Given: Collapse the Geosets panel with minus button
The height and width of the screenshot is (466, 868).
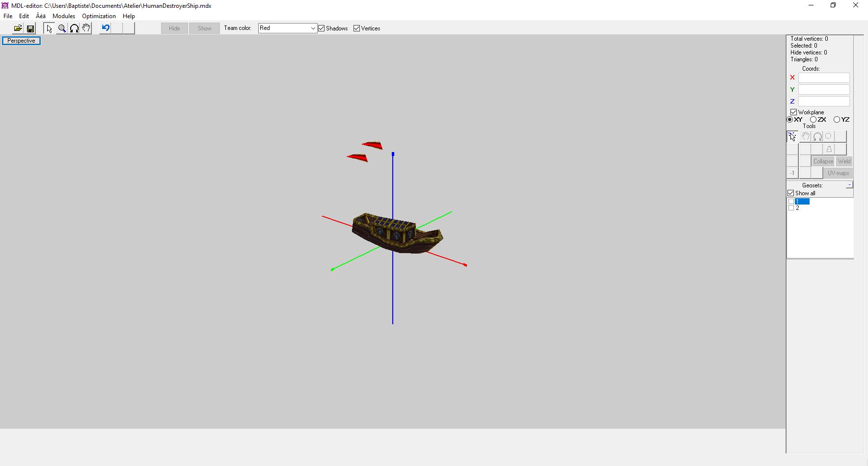Looking at the screenshot, I should 849,185.
